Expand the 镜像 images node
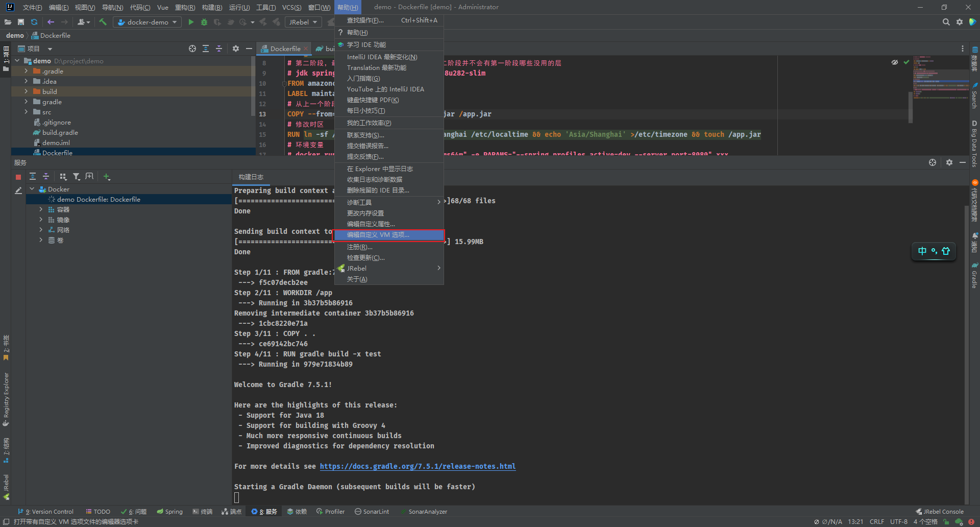The image size is (980, 527). (x=41, y=220)
